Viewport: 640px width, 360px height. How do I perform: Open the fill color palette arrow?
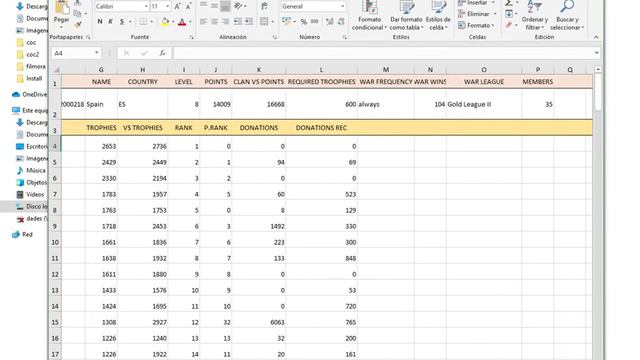point(173,22)
